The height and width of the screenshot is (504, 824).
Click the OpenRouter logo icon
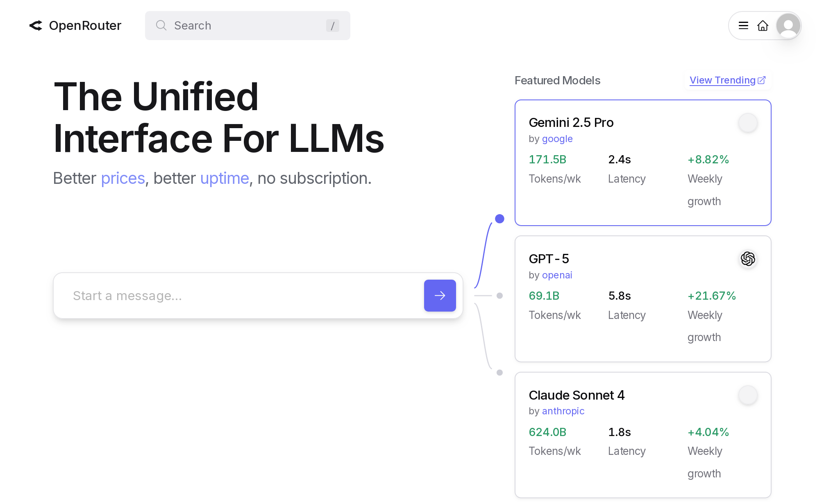36,26
